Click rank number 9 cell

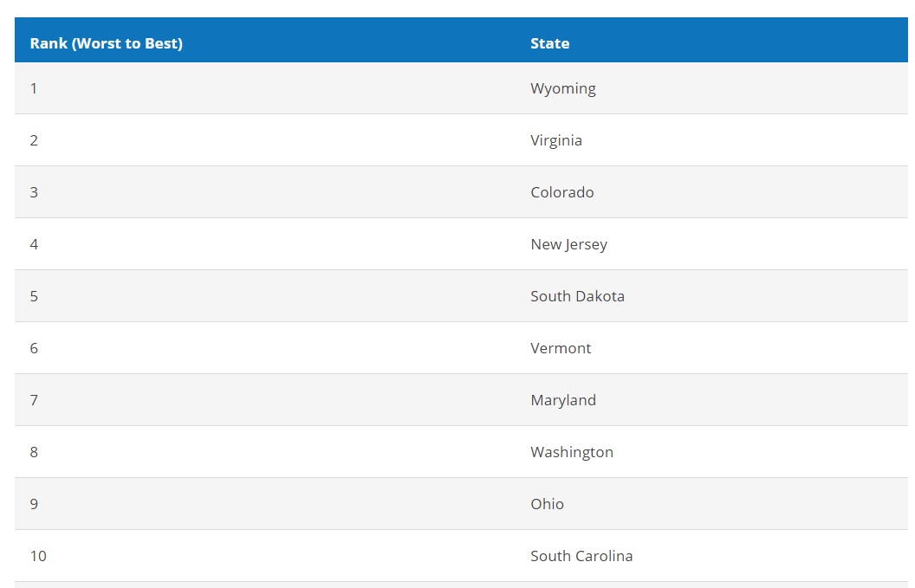coord(34,504)
